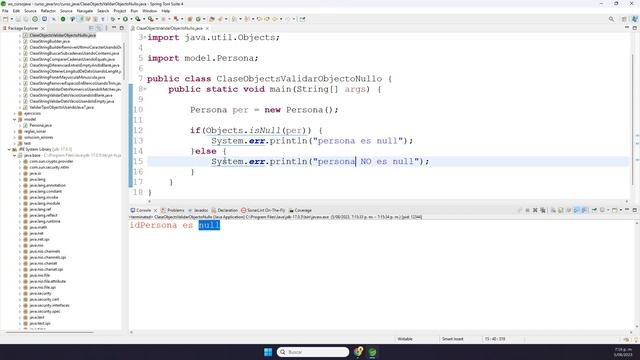
Task: Open the Edit menu
Action: [x=16, y=11]
